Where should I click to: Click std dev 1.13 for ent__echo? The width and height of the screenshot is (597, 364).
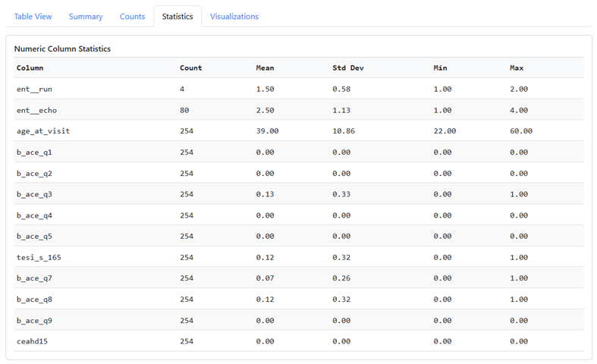(x=341, y=111)
